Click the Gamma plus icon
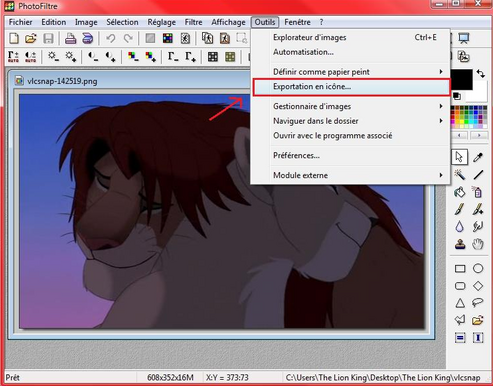This screenshot has width=493, height=386. point(190,56)
